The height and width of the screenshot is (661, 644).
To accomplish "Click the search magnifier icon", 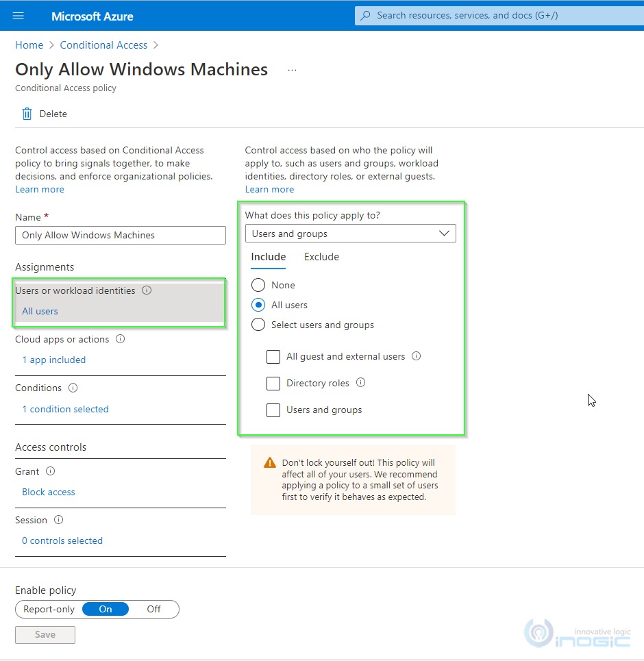I will click(366, 16).
